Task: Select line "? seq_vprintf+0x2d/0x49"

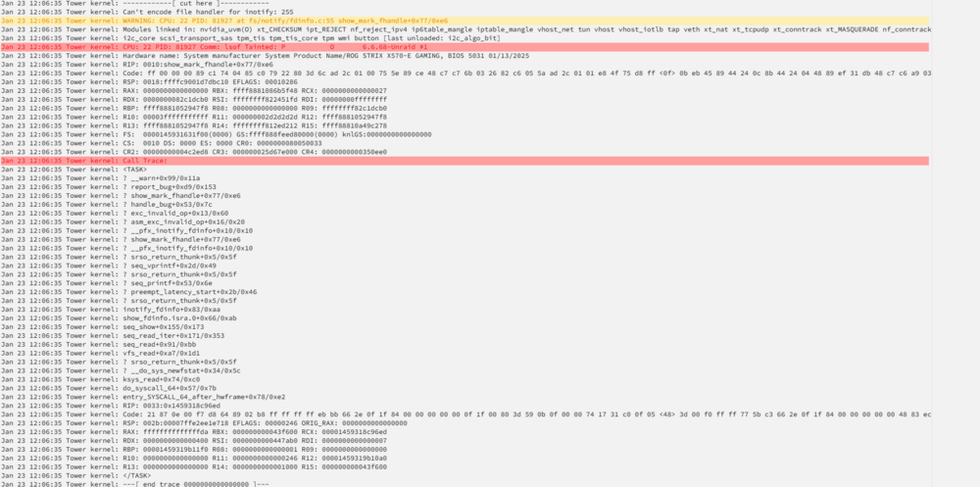Action: [108, 266]
